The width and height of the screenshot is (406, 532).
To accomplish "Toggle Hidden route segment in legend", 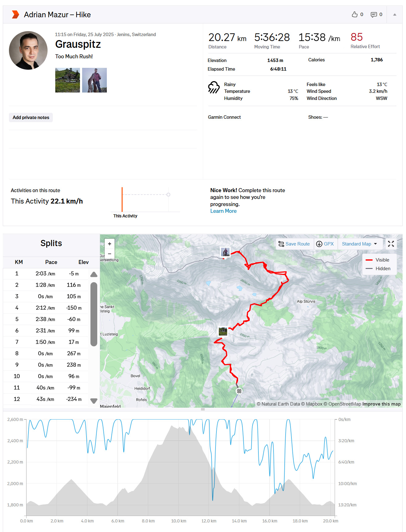I will [378, 269].
